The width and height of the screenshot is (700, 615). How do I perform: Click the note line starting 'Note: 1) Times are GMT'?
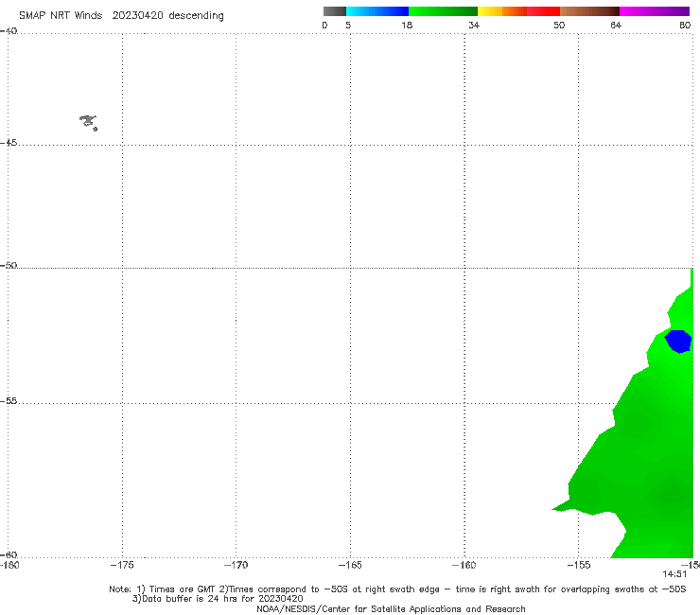(397, 589)
